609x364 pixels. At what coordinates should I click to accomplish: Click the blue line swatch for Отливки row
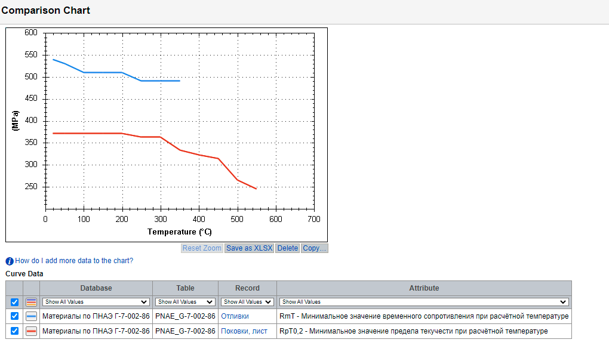point(32,316)
